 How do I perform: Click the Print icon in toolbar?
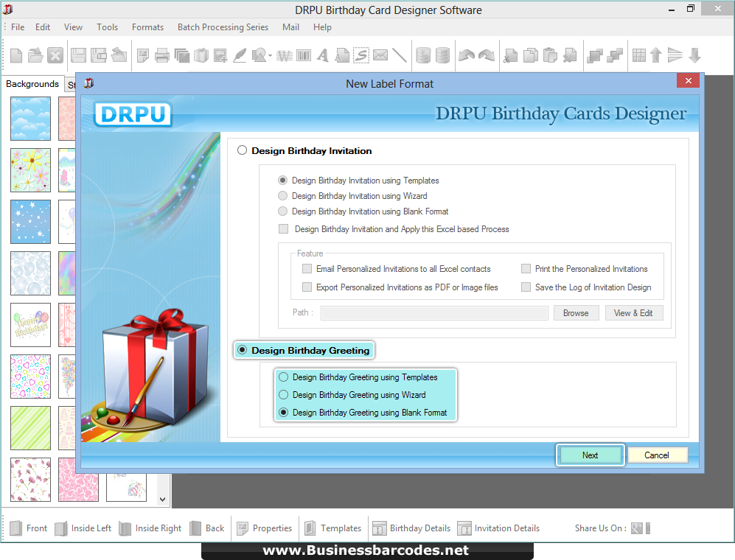[x=161, y=56]
